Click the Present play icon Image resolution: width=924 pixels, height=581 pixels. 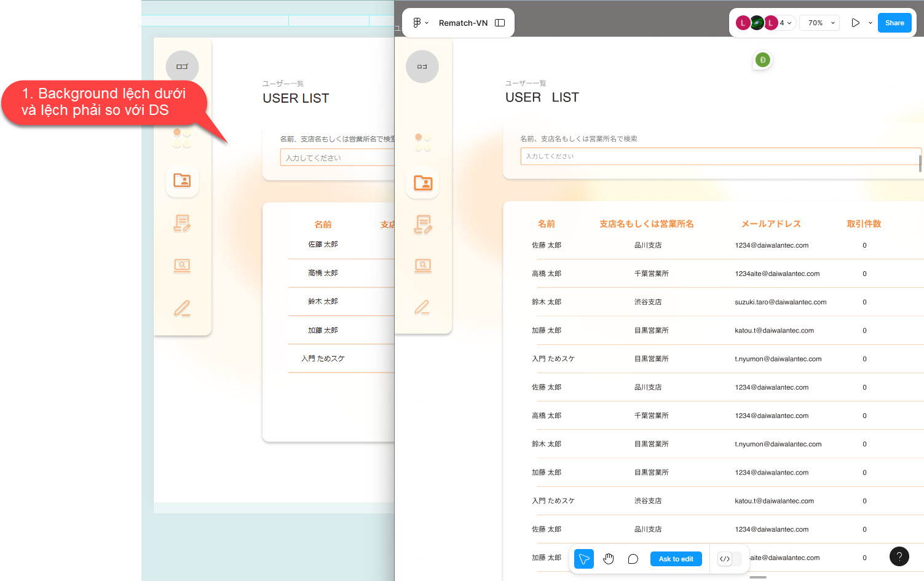pos(855,23)
